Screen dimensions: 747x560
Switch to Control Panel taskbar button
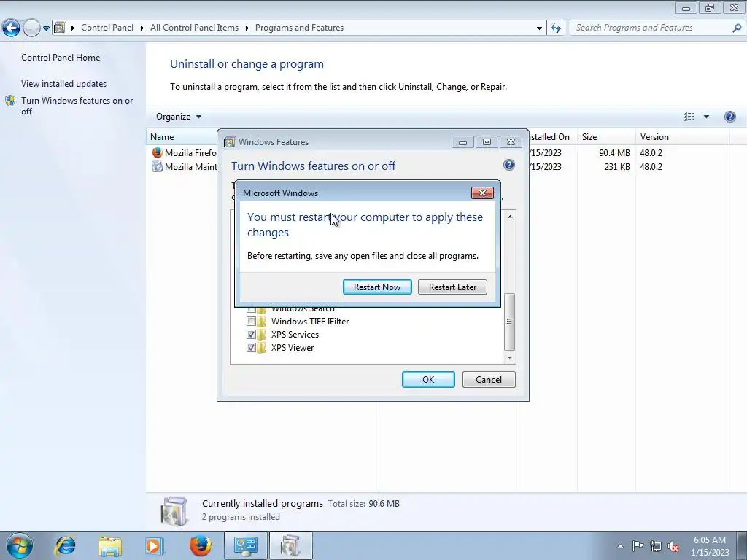click(245, 545)
